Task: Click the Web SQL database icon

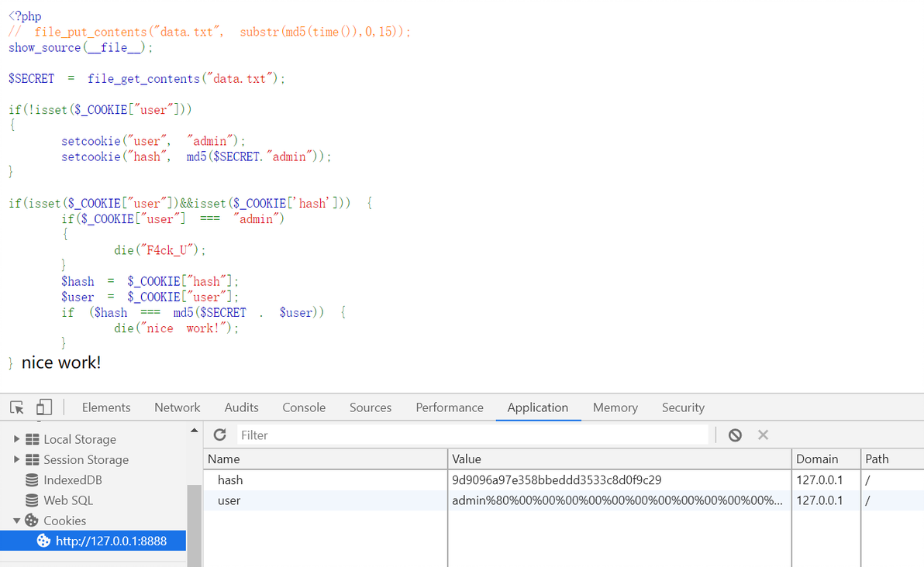Action: (x=32, y=500)
